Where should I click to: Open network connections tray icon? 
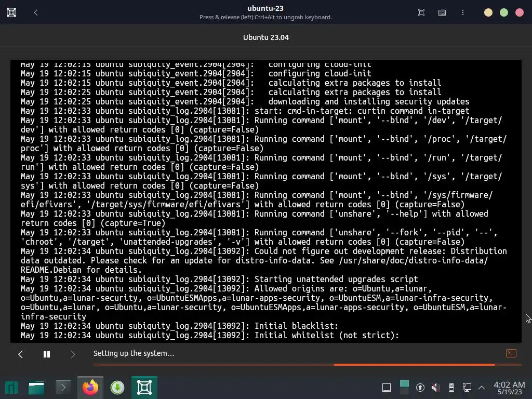point(467,388)
